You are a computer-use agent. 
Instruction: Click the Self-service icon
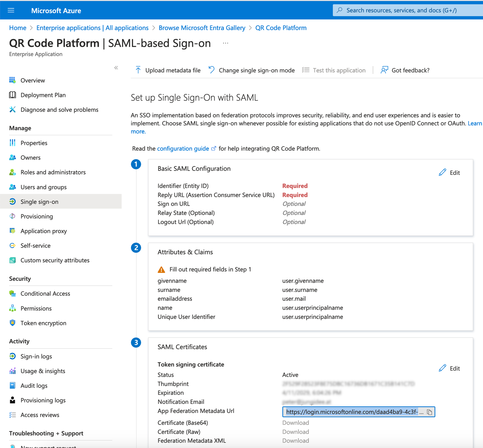pyautogui.click(x=12, y=245)
